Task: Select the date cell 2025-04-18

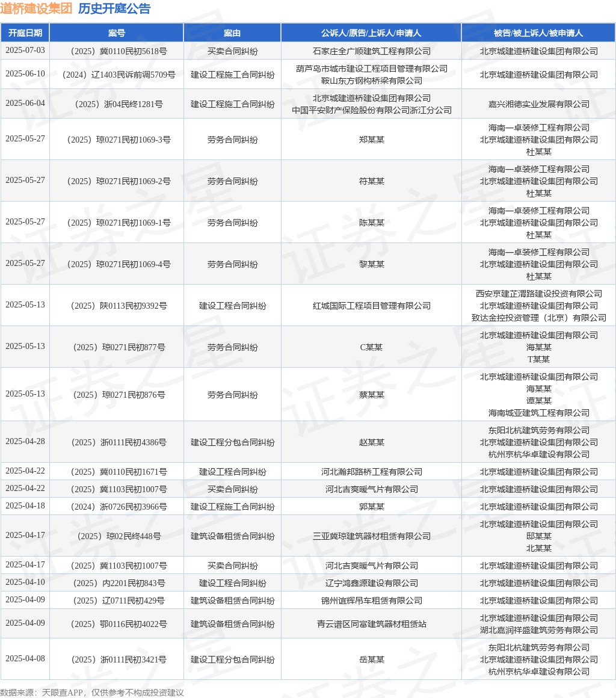Action: point(25,505)
